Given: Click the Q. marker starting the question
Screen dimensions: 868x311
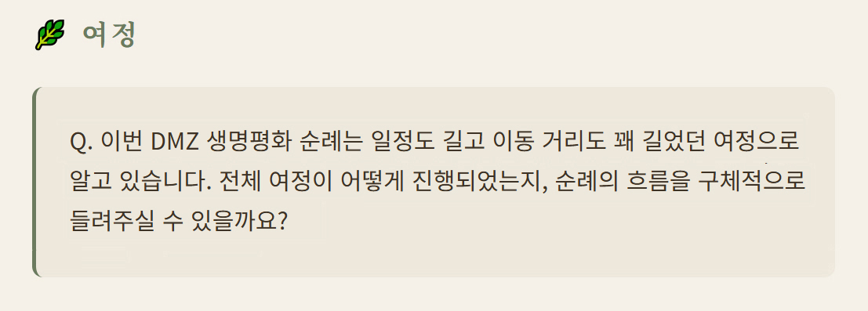Looking at the screenshot, I should [82, 143].
